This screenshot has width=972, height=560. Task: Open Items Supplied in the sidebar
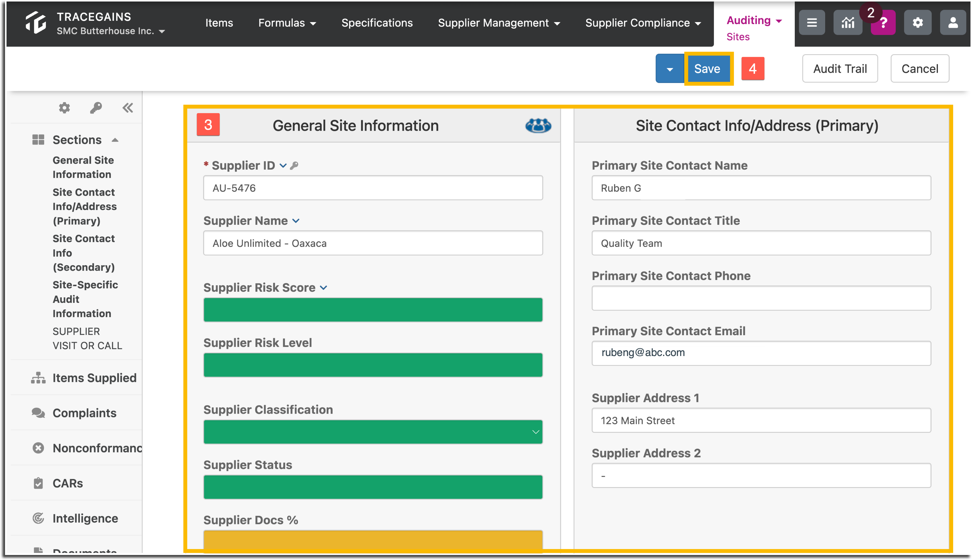(x=94, y=378)
